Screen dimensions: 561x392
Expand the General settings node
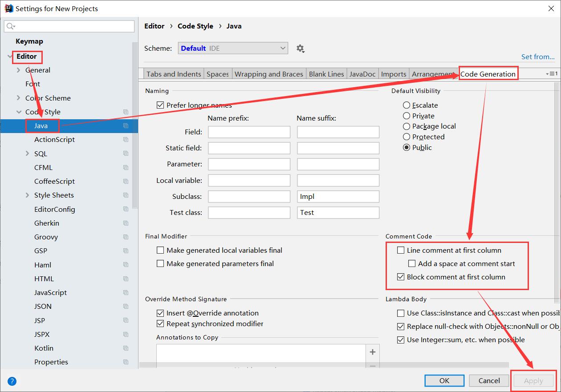click(x=18, y=70)
